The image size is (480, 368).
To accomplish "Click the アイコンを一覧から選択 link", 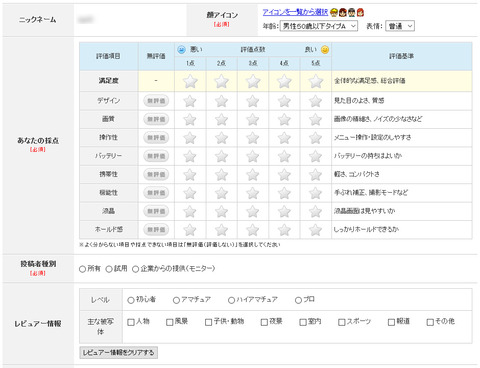I will point(295,13).
